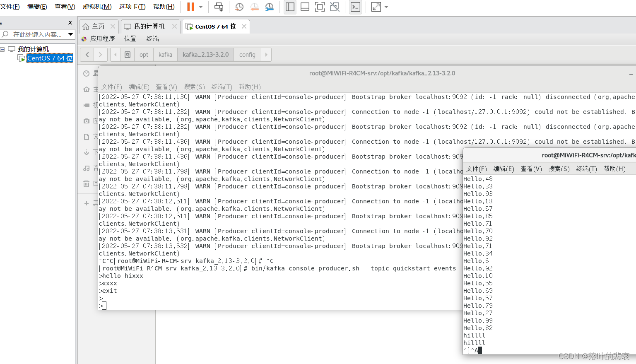Image resolution: width=636 pixels, height=364 pixels.
Task: Open Home folder in sidebar
Action: (x=87, y=89)
